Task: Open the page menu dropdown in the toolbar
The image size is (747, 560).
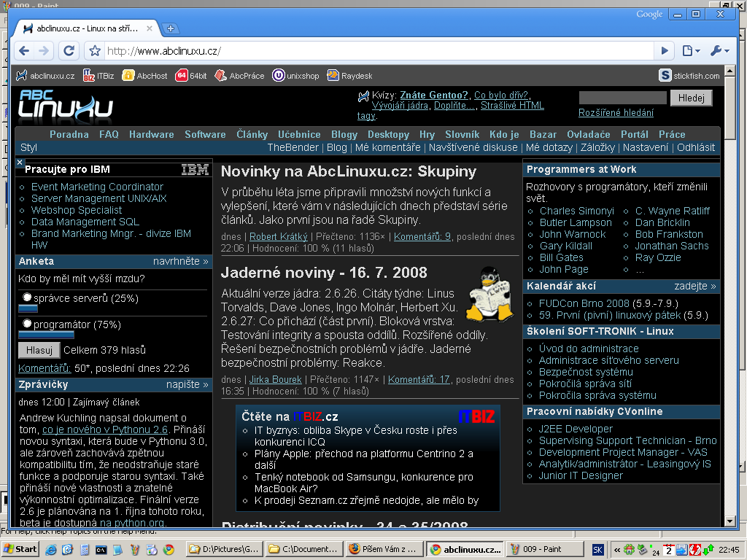Action: [x=692, y=50]
